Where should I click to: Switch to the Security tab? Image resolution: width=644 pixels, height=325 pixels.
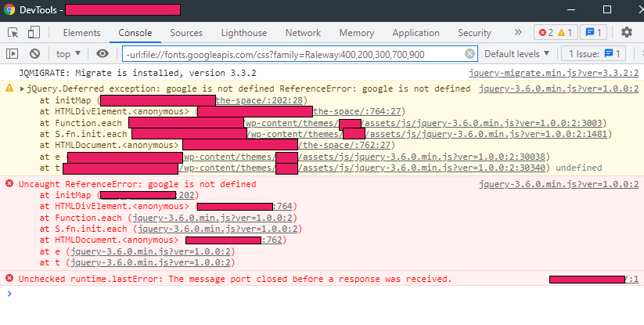pos(474,33)
